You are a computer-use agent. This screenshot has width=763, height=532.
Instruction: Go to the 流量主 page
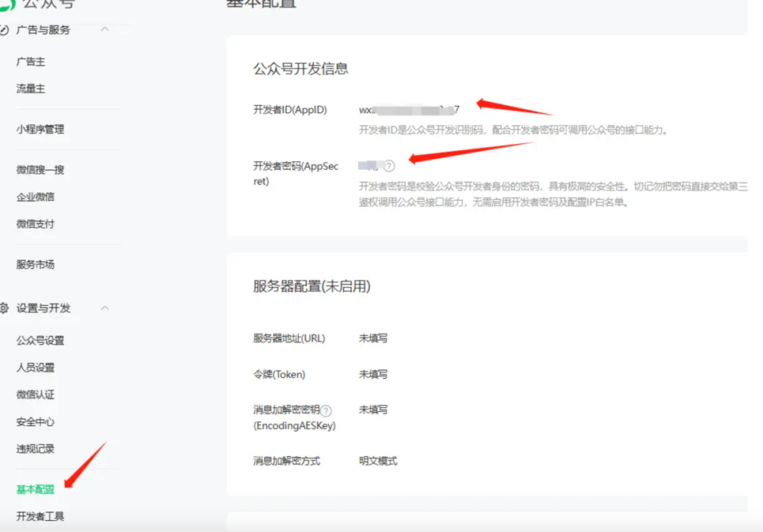point(31,89)
